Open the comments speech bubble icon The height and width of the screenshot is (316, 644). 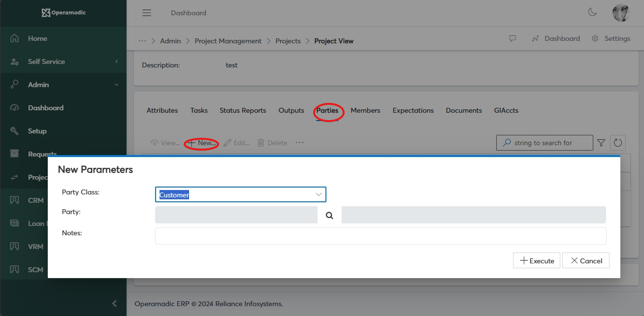click(x=513, y=38)
